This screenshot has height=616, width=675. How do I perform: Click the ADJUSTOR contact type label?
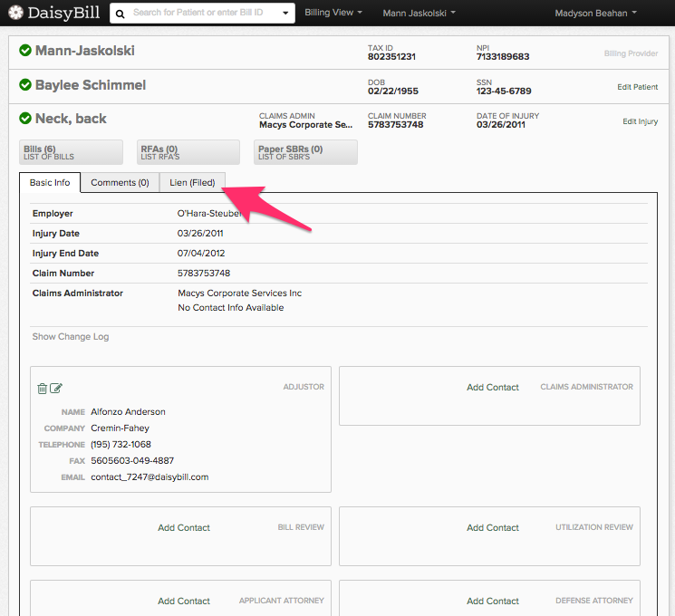click(304, 387)
